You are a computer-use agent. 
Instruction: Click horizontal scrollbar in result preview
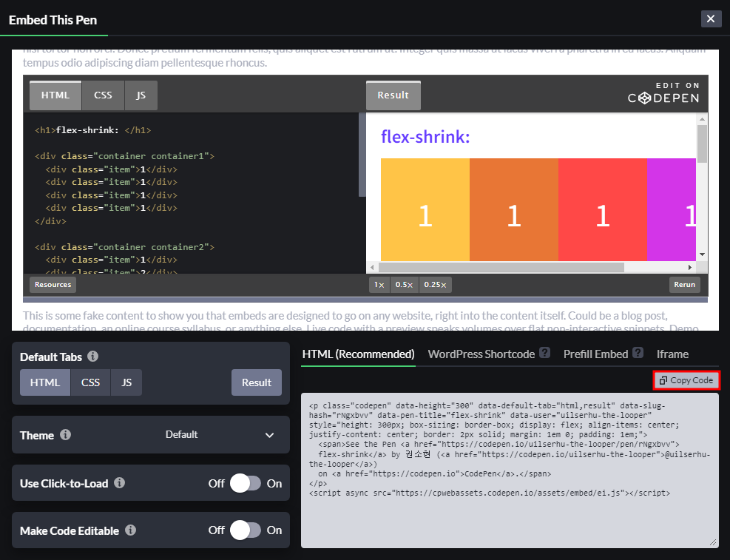point(501,267)
